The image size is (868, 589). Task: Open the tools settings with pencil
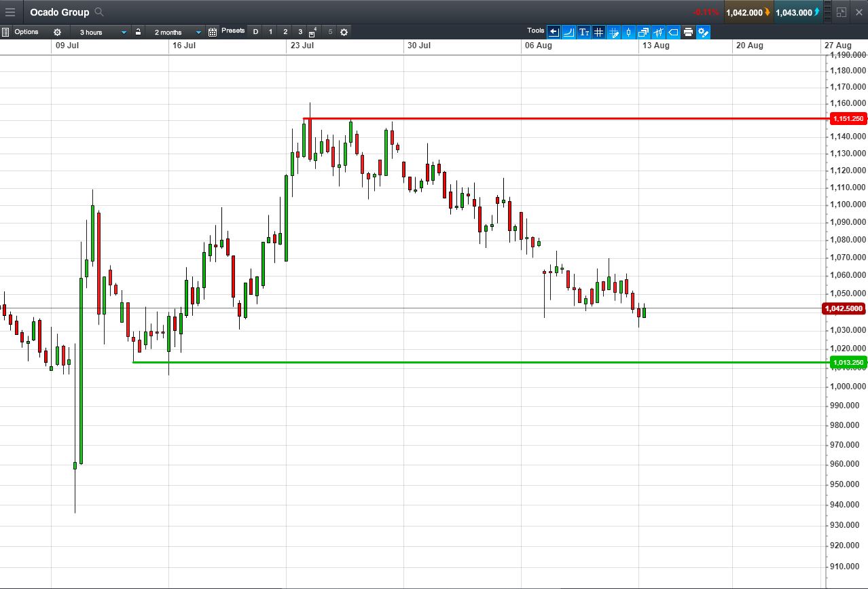(703, 32)
